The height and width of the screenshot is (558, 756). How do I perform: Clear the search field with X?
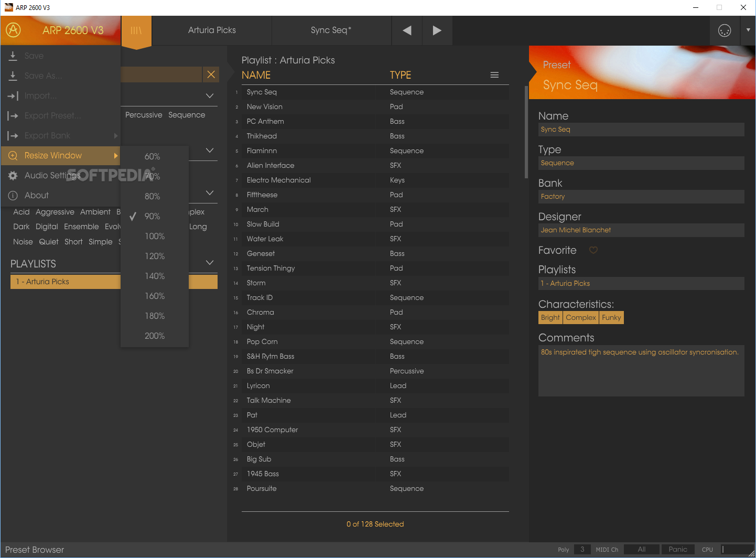pyautogui.click(x=211, y=74)
